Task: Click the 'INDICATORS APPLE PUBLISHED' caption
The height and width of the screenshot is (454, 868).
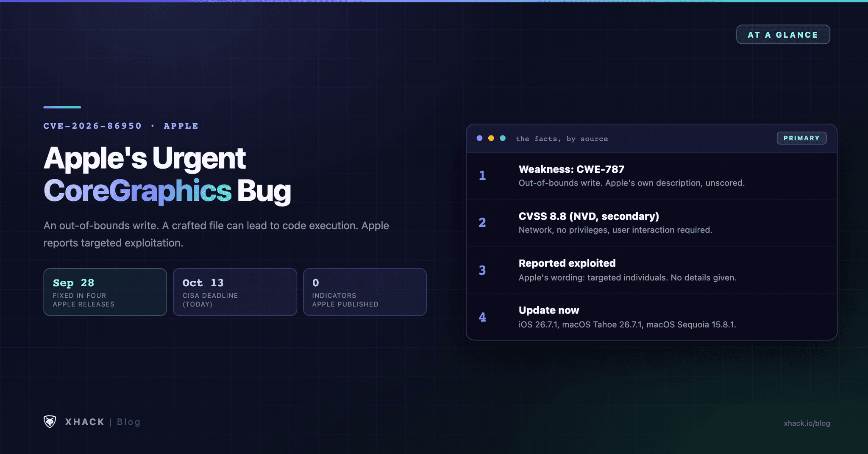Action: (x=345, y=300)
